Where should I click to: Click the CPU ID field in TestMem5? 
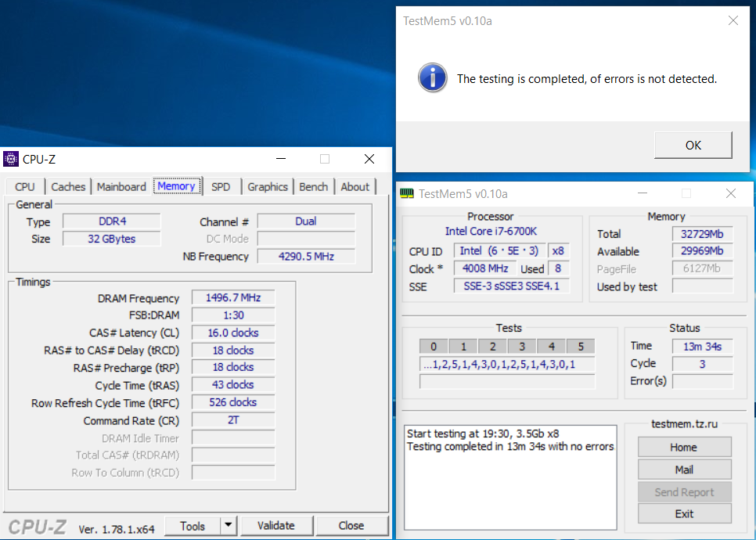click(499, 250)
